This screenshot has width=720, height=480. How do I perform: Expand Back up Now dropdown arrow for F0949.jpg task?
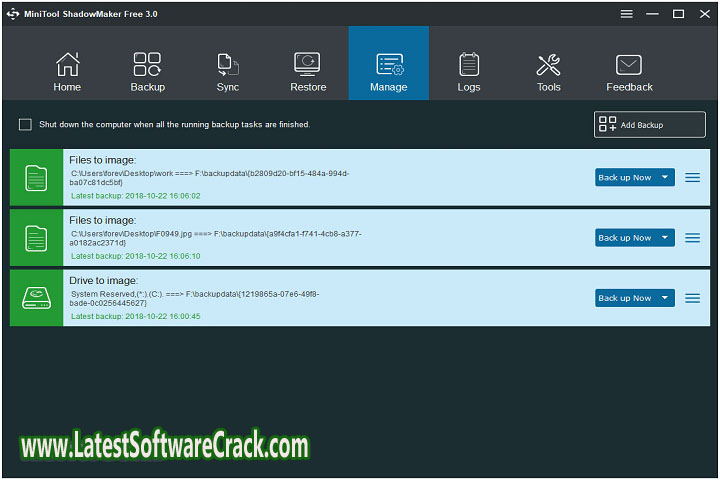[665, 237]
